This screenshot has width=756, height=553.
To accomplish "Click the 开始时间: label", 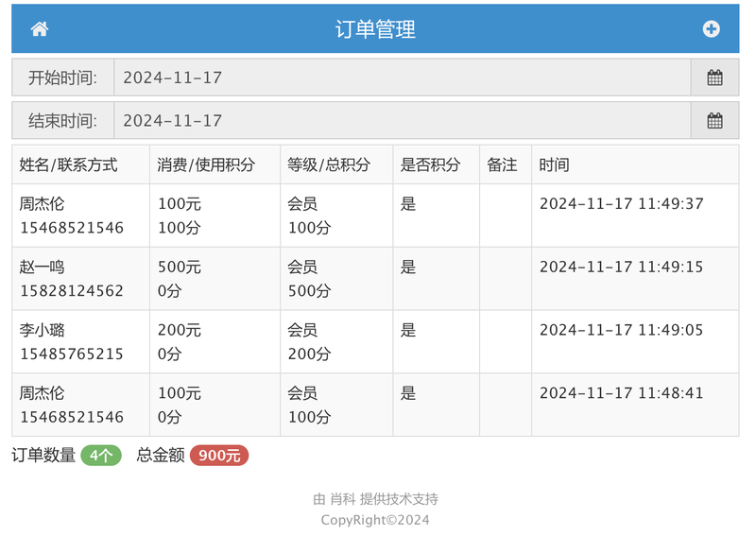I will pos(62,78).
